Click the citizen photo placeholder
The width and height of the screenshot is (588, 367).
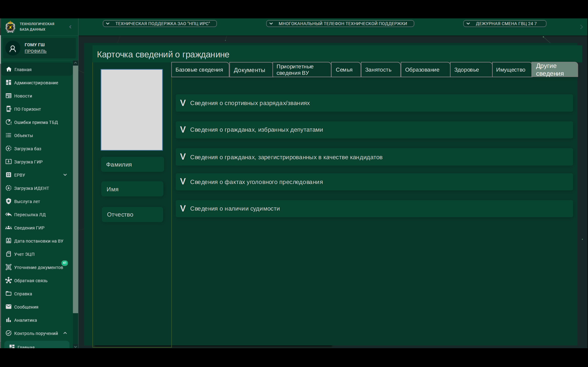click(x=132, y=110)
